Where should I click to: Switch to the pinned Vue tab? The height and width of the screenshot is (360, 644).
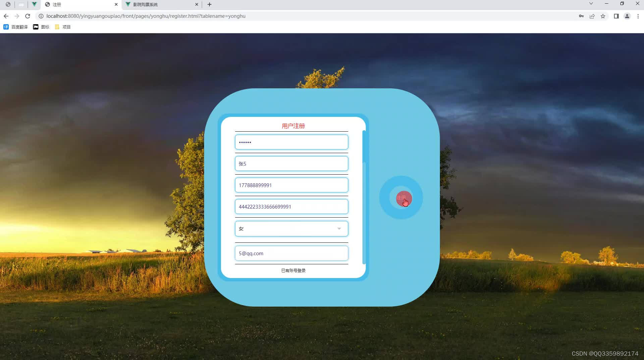pos(34,4)
